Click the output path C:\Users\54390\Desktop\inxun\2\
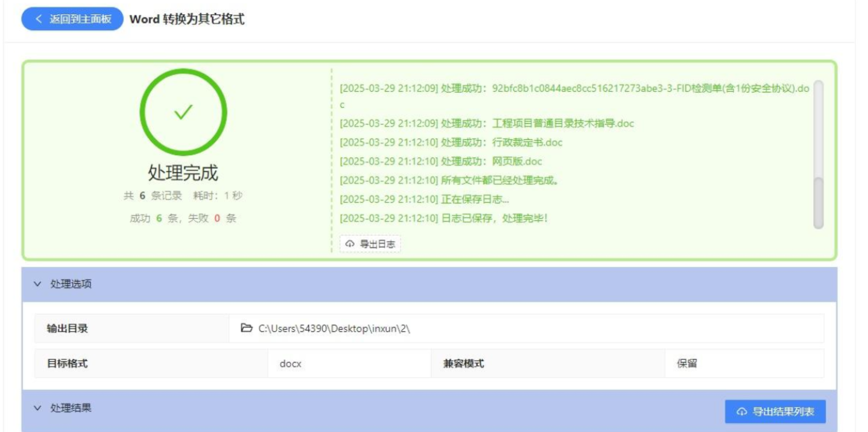This screenshot has width=868, height=432. [x=334, y=329]
